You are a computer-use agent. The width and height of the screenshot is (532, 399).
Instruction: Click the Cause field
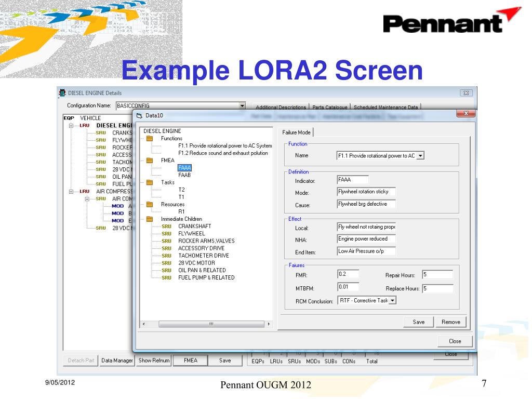point(366,204)
